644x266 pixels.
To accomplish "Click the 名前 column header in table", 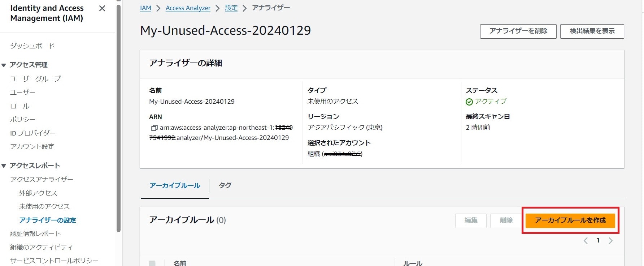I will tap(180, 263).
